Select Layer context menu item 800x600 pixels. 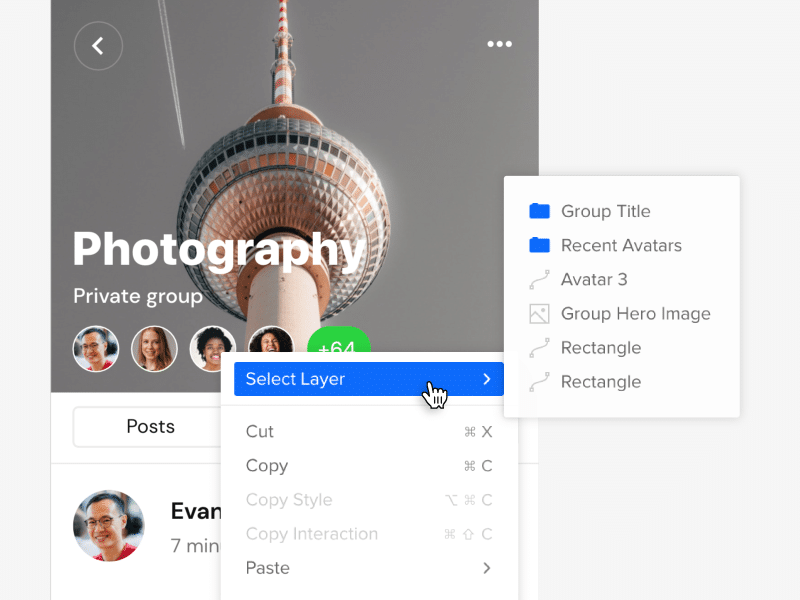point(368,379)
